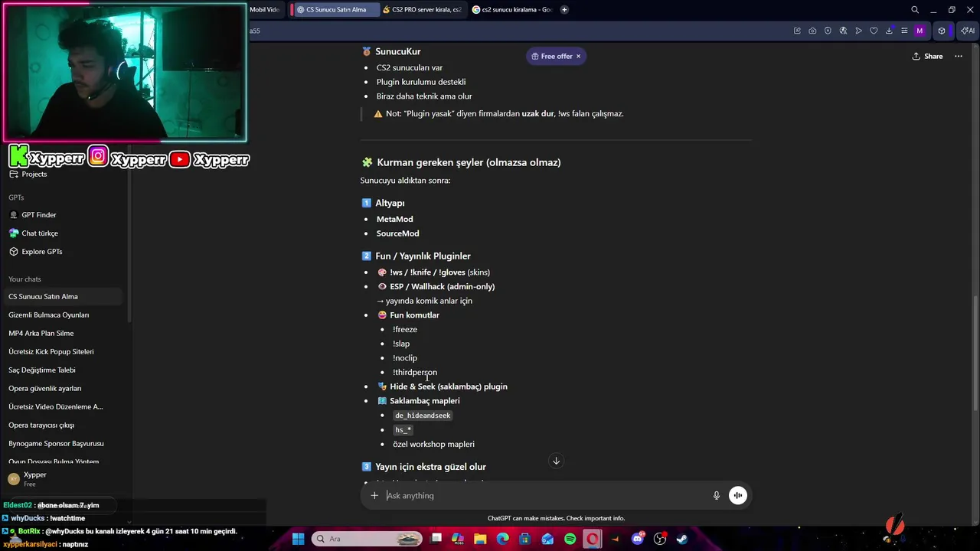Screen dimensions: 980x551
Task: Start voice mode with waveform button
Action: [x=737, y=495]
